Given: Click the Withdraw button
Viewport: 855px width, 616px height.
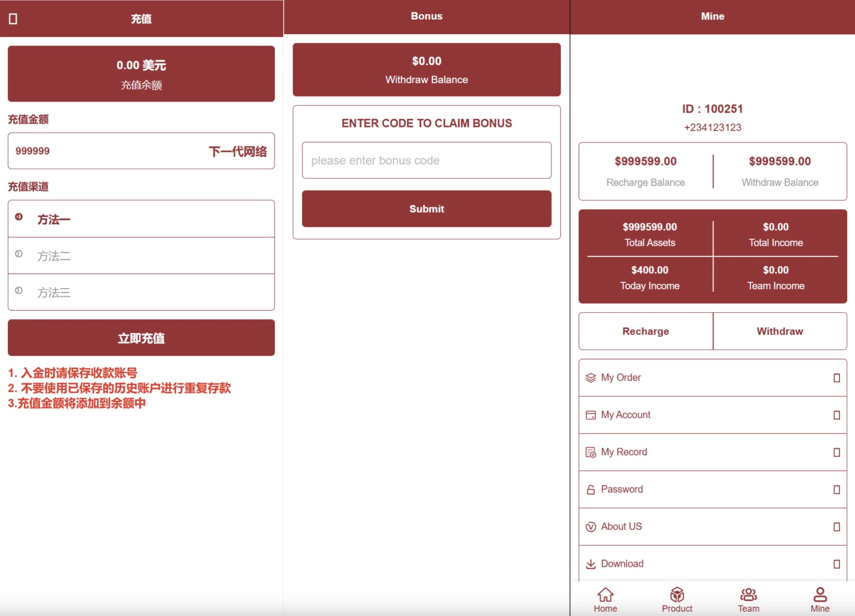Looking at the screenshot, I should (780, 332).
